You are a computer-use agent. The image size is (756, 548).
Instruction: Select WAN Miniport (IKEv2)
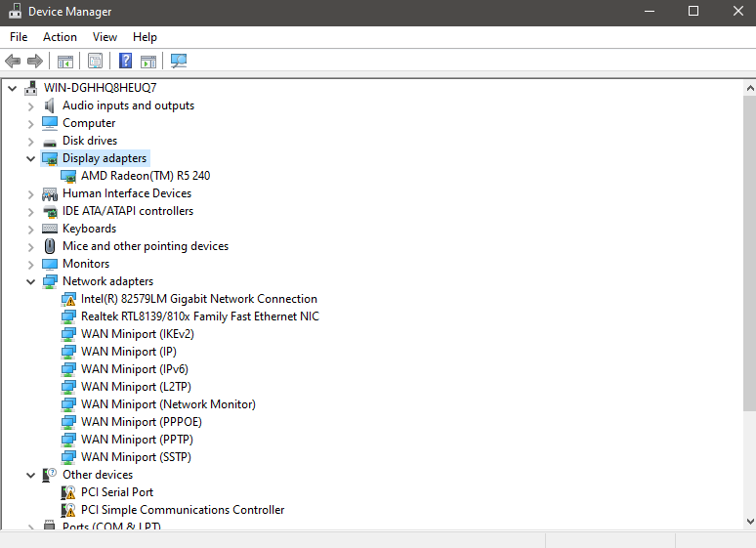pos(138,334)
